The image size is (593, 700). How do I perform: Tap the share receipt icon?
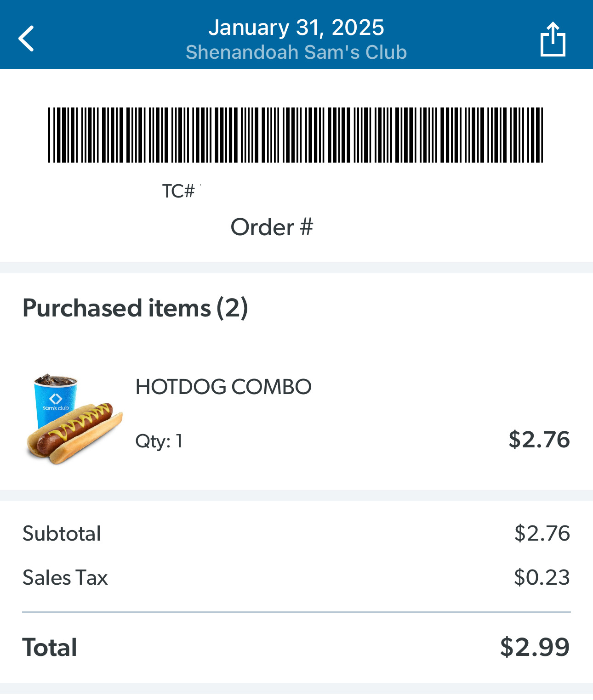[x=553, y=40]
